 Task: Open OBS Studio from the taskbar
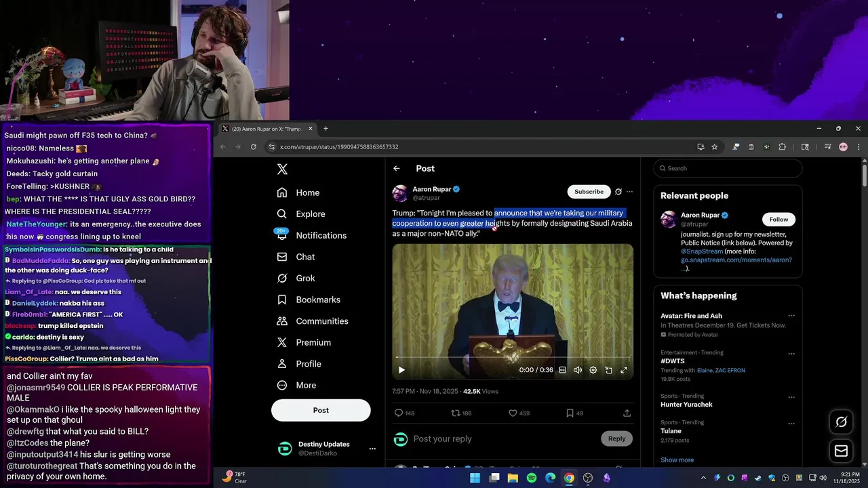588,478
